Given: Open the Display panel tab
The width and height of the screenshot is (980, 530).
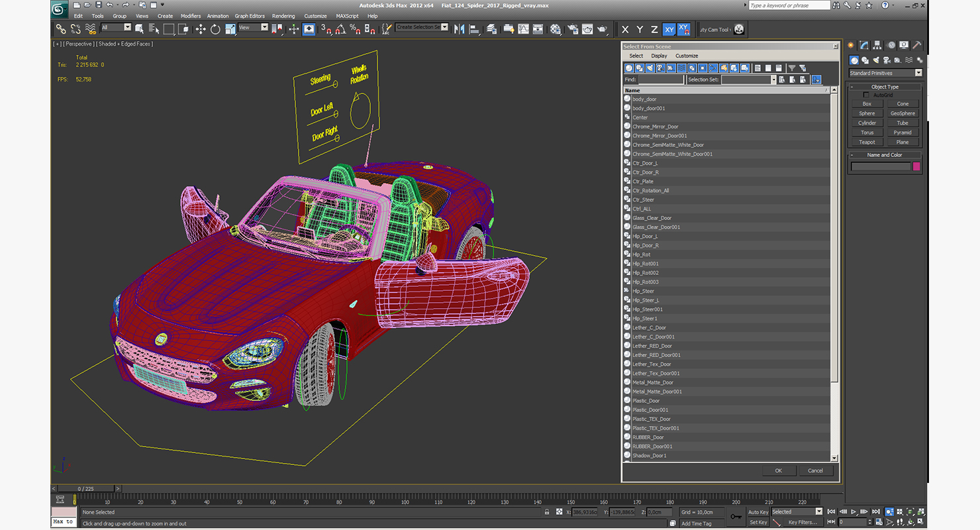Looking at the screenshot, I should coord(904,45).
